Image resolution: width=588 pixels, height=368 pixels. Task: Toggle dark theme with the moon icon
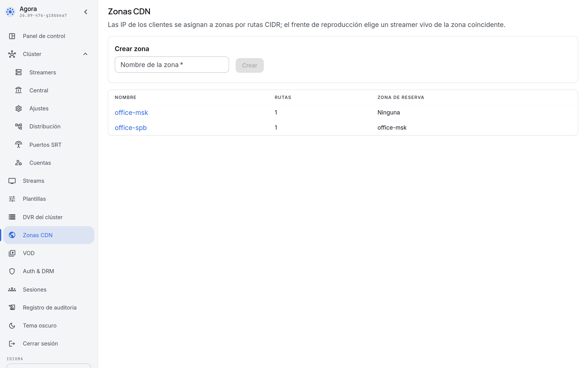(12, 325)
